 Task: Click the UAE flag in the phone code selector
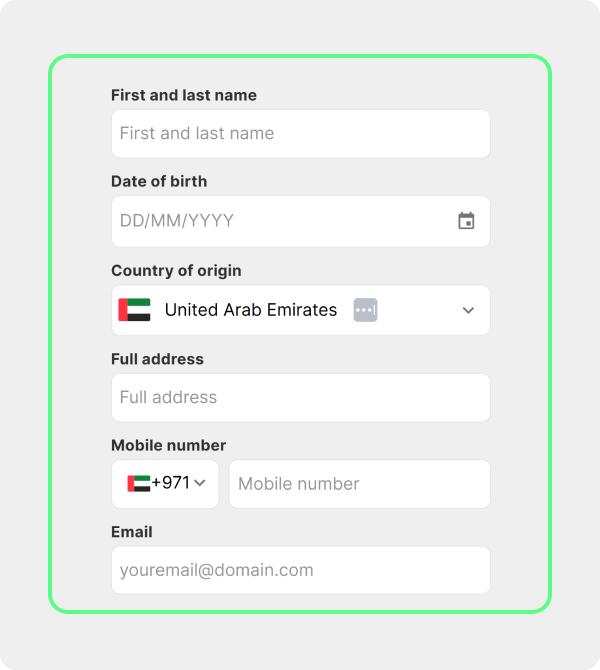138,483
